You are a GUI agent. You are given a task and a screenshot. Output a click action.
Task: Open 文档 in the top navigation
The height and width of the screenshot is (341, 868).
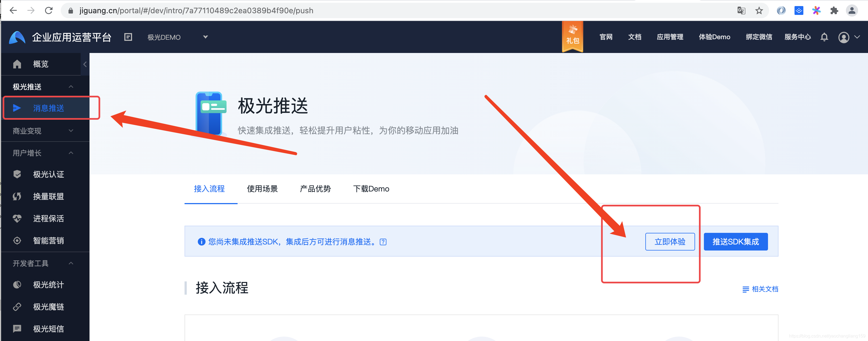pos(635,37)
